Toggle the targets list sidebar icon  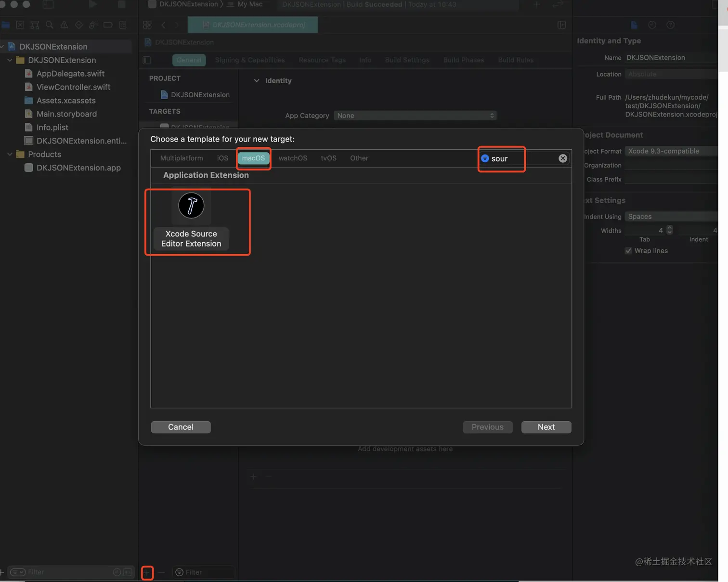coord(147,60)
